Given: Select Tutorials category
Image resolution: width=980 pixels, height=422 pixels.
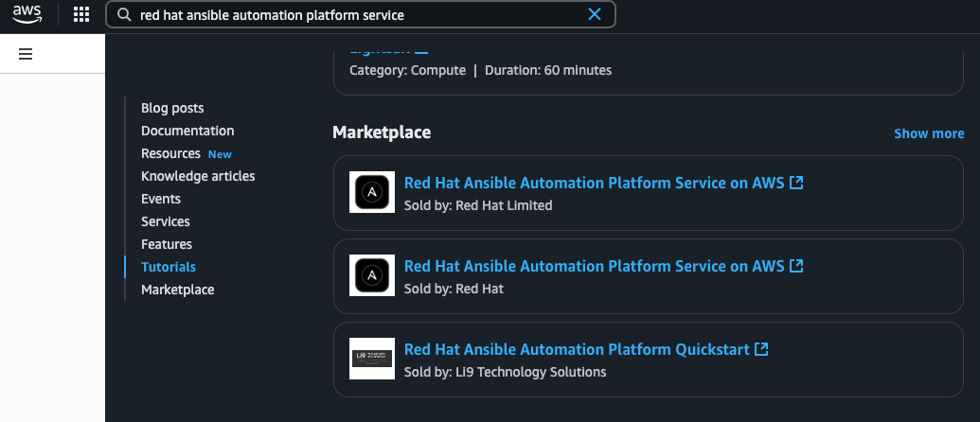Looking at the screenshot, I should pos(169,267).
